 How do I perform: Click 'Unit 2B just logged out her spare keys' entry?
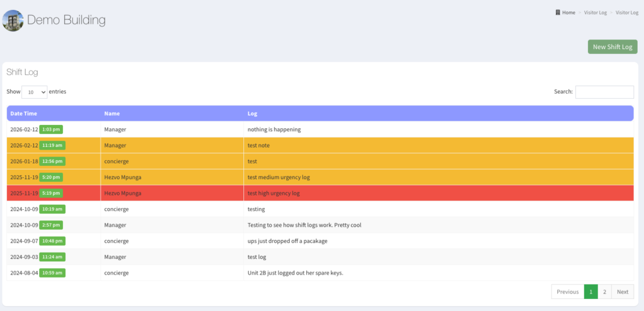point(295,273)
